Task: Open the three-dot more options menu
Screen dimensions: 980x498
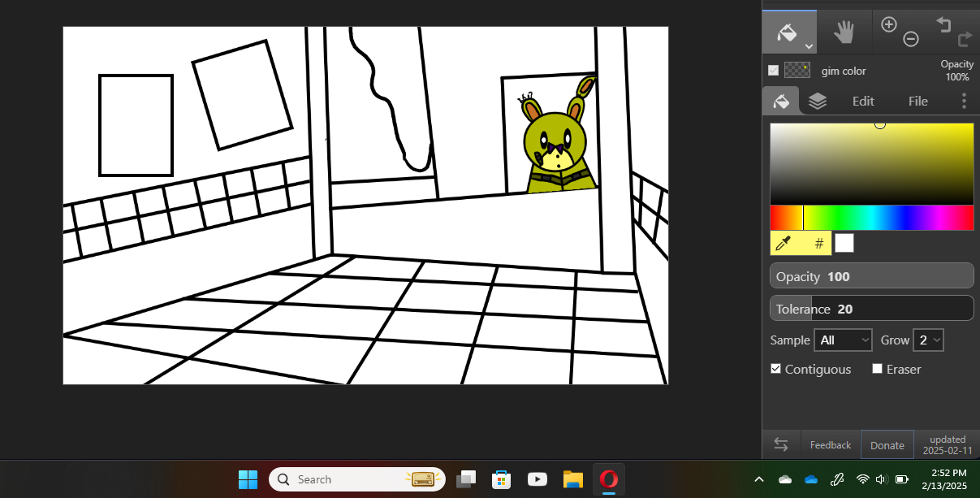Action: pos(964,101)
